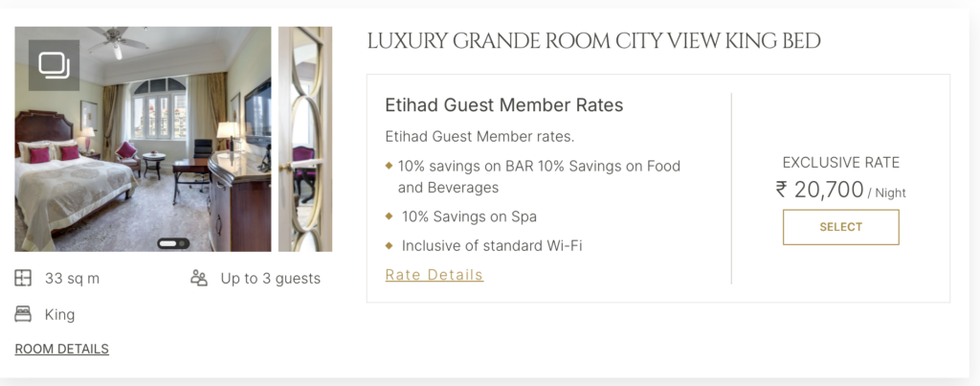Open the ROOM DETAILS link
The height and width of the screenshot is (386, 980).
[61, 349]
